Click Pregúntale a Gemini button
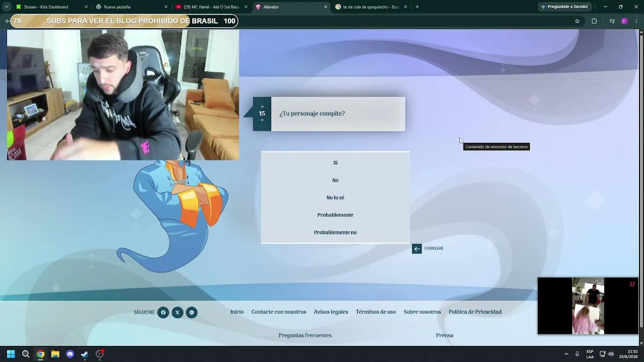Screen dimensions: 644x362 point(564,7)
